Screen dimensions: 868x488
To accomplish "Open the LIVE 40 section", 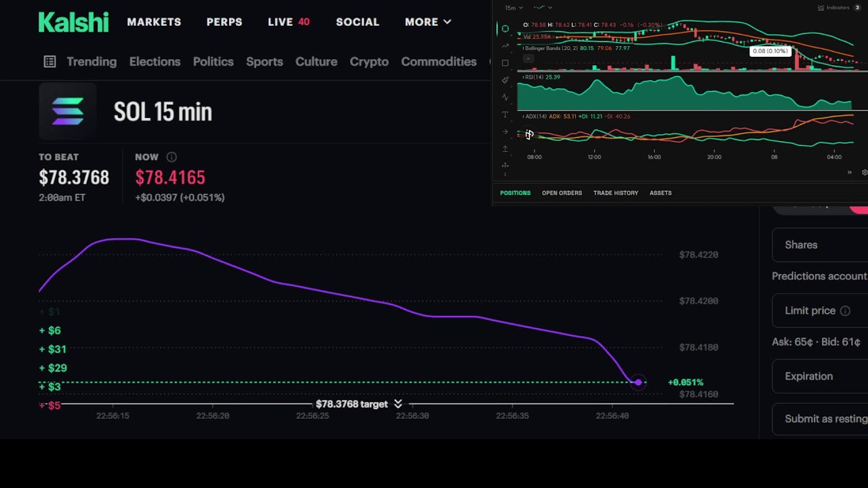I will click(x=289, y=22).
